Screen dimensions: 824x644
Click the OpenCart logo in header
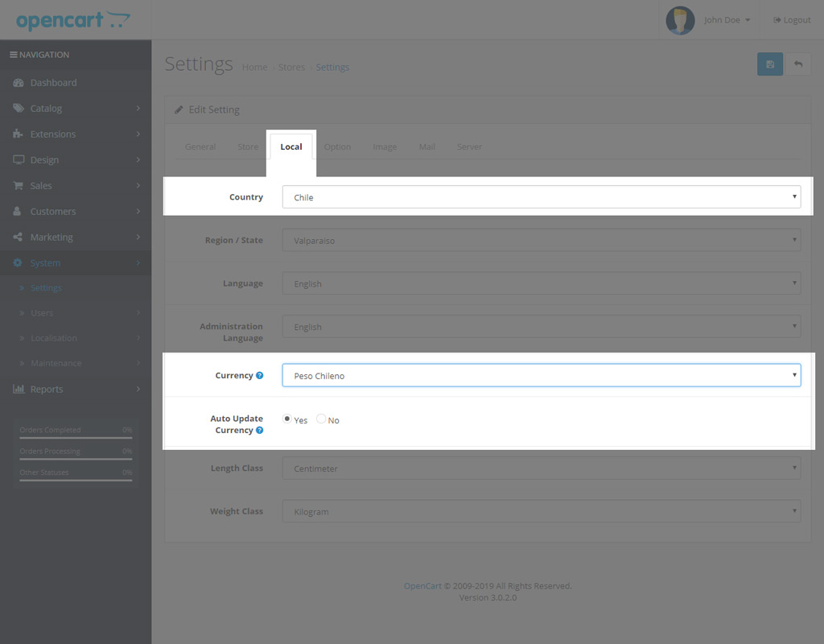pos(73,20)
